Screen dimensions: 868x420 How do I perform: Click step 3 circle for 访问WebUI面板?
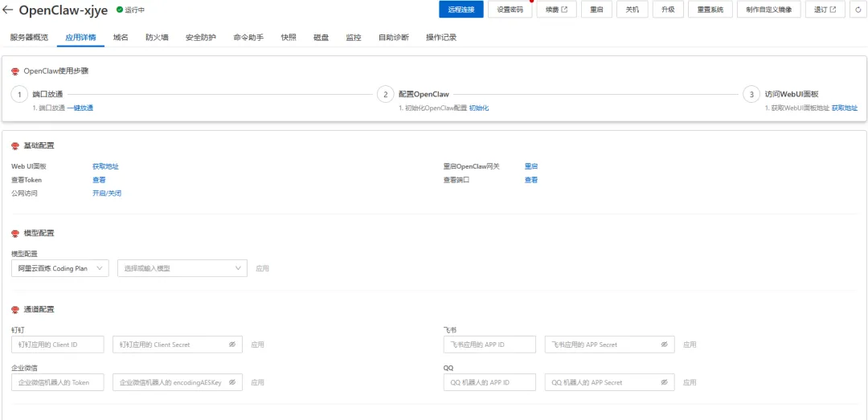(751, 95)
